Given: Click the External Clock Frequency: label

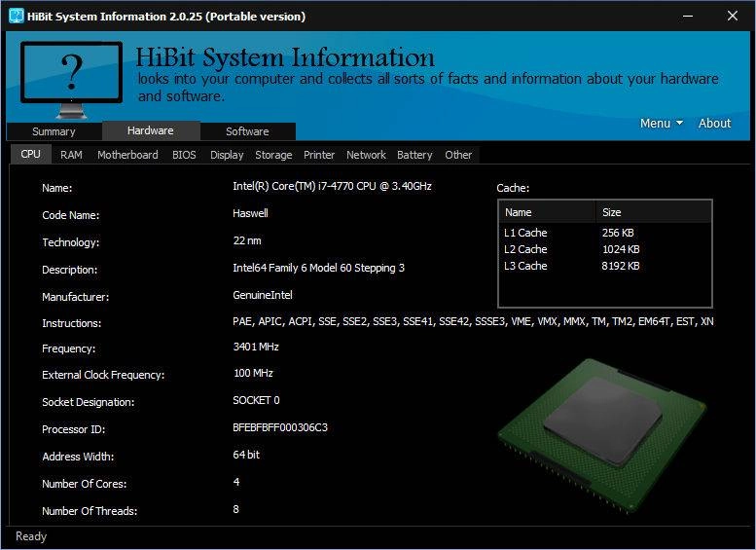Looking at the screenshot, I should point(103,375).
